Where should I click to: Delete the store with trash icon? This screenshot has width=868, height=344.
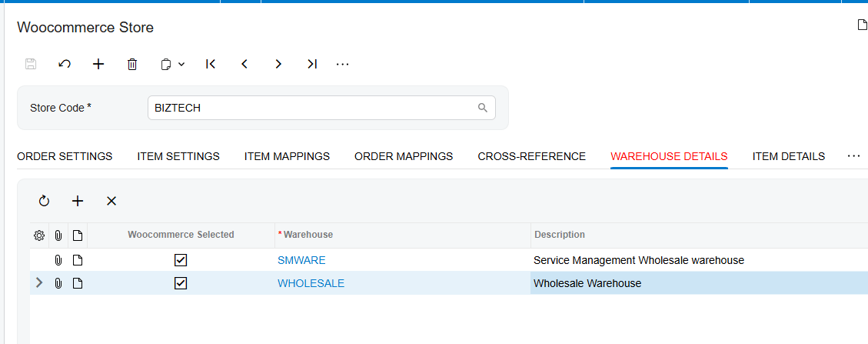pyautogui.click(x=131, y=64)
